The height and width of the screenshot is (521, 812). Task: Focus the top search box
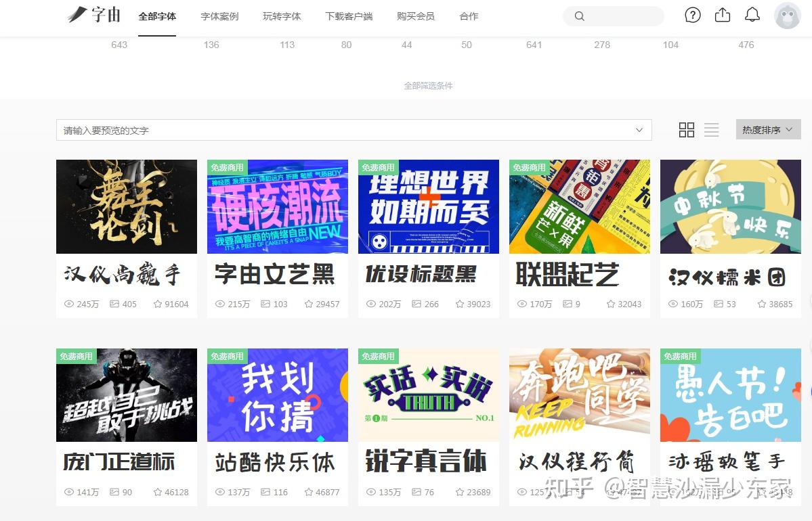(613, 16)
